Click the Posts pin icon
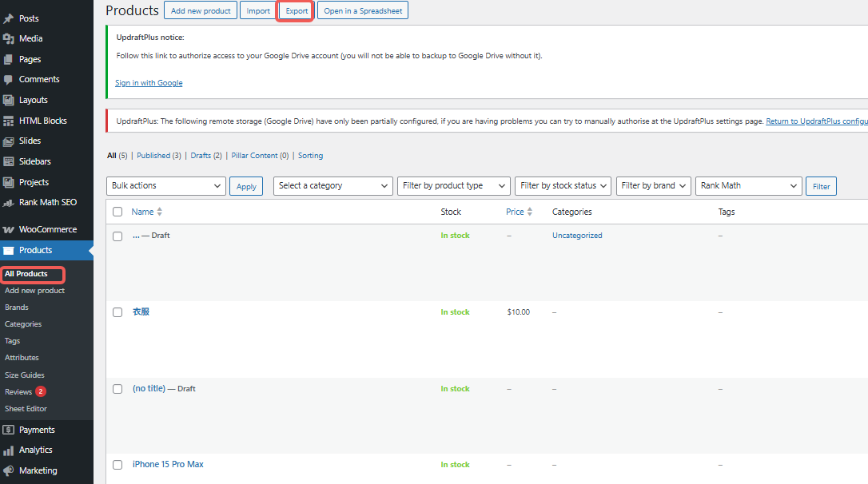 (x=10, y=18)
